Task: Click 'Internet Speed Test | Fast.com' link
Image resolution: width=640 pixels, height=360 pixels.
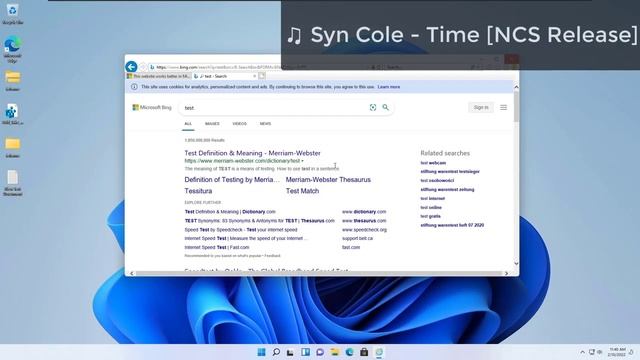Action: click(216, 247)
